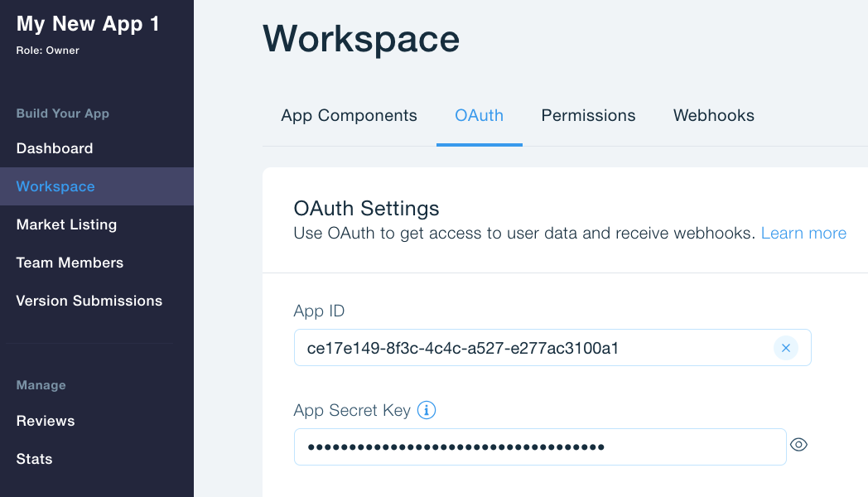
Task: View Stats in the sidebar
Action: (x=34, y=459)
